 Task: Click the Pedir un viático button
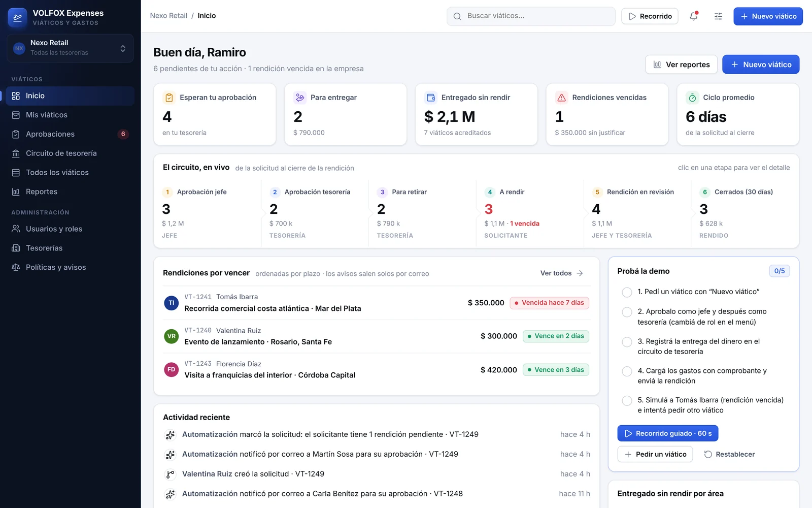tap(655, 454)
